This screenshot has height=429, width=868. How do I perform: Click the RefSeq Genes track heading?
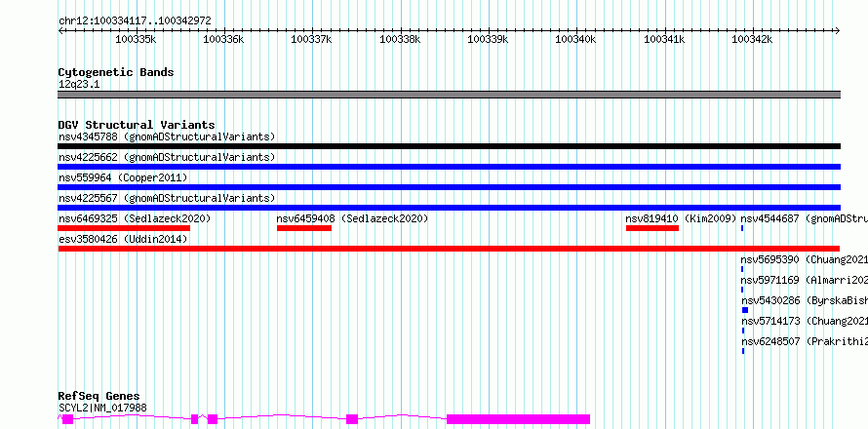click(x=99, y=396)
